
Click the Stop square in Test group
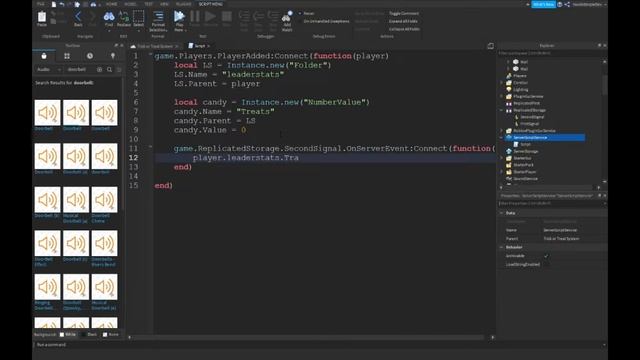(x=227, y=17)
